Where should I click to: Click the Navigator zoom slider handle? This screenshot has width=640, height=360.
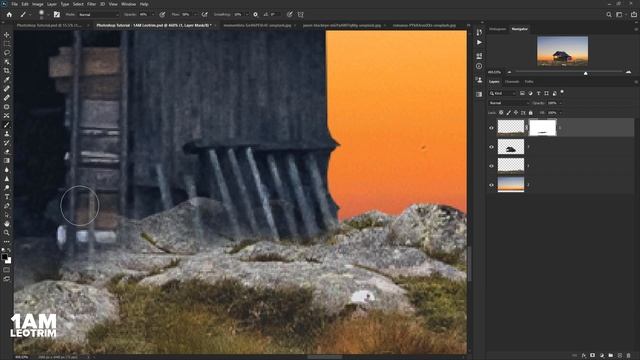point(586,73)
